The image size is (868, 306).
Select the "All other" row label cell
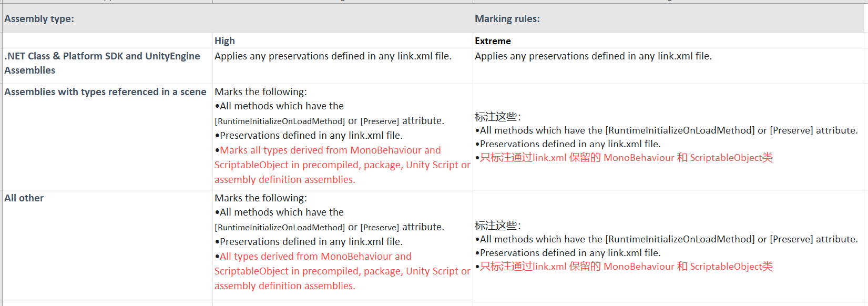click(x=24, y=198)
